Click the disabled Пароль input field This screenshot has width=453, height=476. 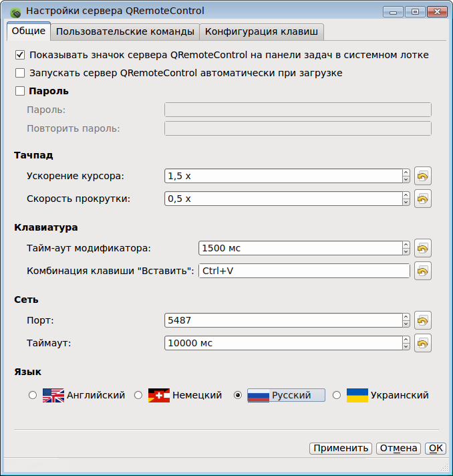pyautogui.click(x=298, y=110)
